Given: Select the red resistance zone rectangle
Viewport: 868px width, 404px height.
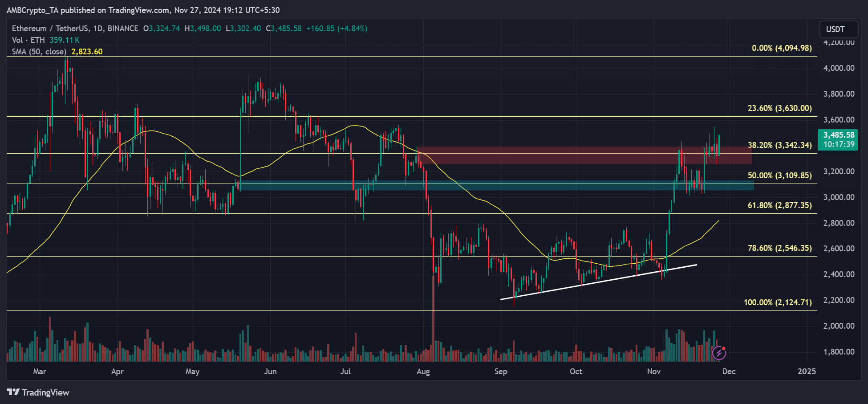Looking at the screenshot, I should pyautogui.click(x=584, y=155).
